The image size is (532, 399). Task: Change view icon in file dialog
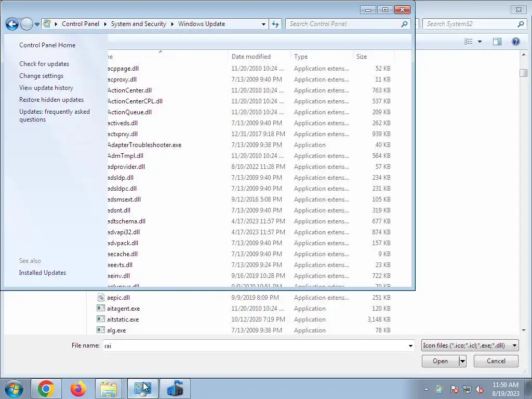tap(469, 42)
